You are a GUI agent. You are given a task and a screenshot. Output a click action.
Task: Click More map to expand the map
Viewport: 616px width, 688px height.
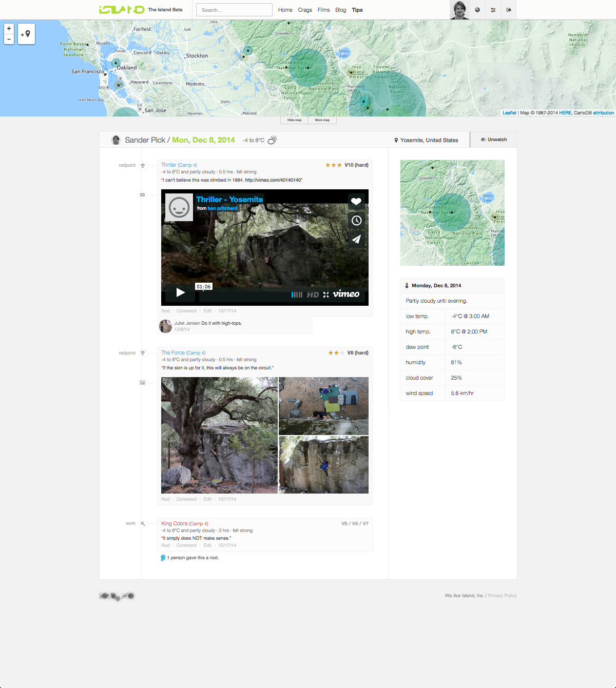(322, 120)
